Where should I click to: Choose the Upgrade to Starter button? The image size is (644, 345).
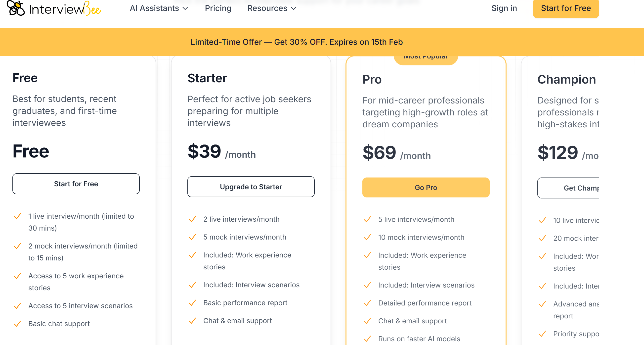pos(251,187)
